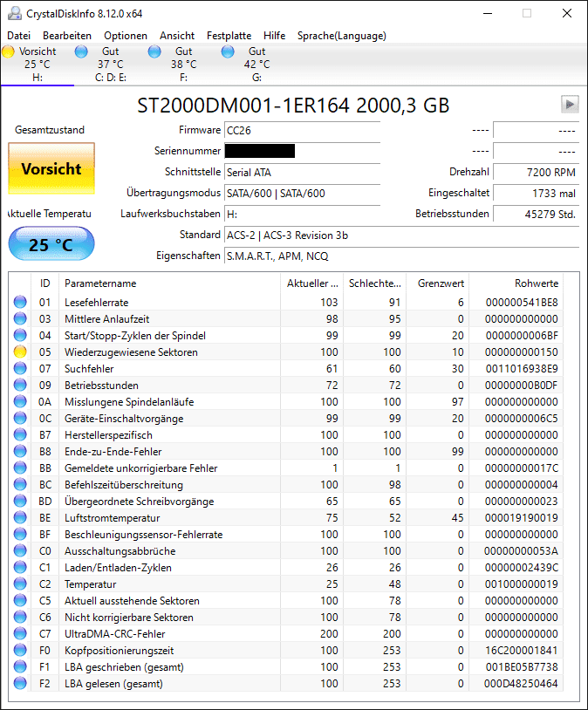The width and height of the screenshot is (588, 710).
Task: Click the Rohwerte column header
Action: [516, 283]
